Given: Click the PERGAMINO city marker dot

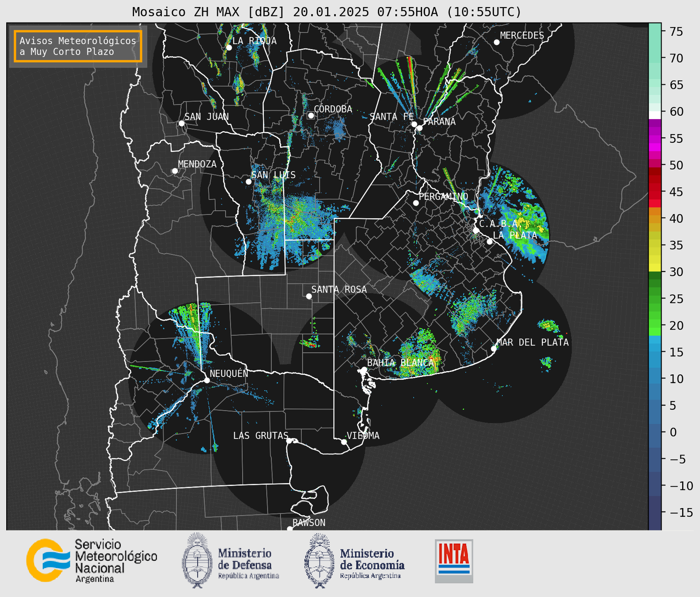Looking at the screenshot, I should tap(416, 203).
